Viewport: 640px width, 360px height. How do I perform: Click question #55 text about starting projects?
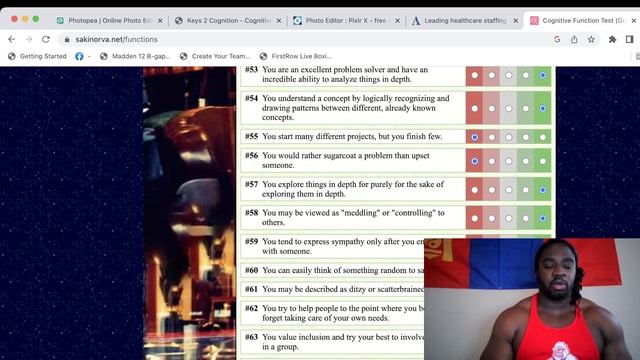[352, 136]
